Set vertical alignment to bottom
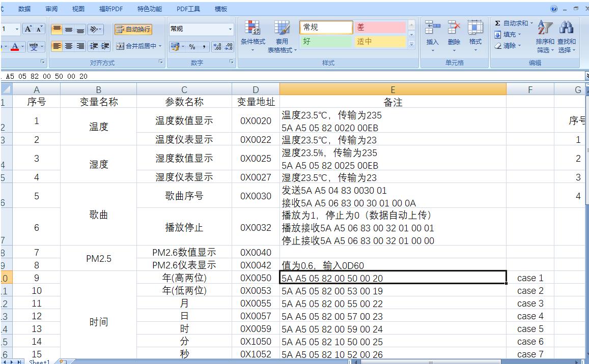The image size is (589, 364). pyautogui.click(x=80, y=29)
